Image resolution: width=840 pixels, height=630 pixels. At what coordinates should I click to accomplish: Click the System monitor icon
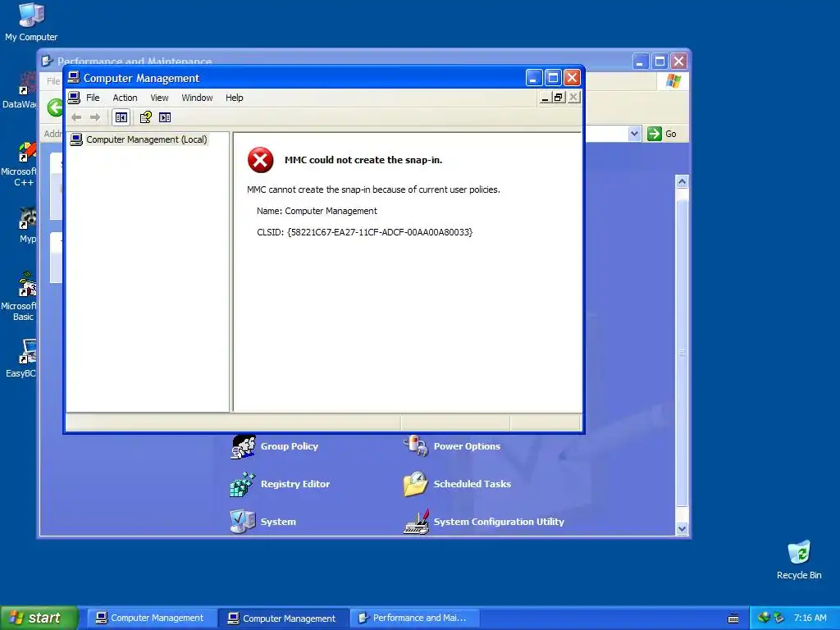243,521
